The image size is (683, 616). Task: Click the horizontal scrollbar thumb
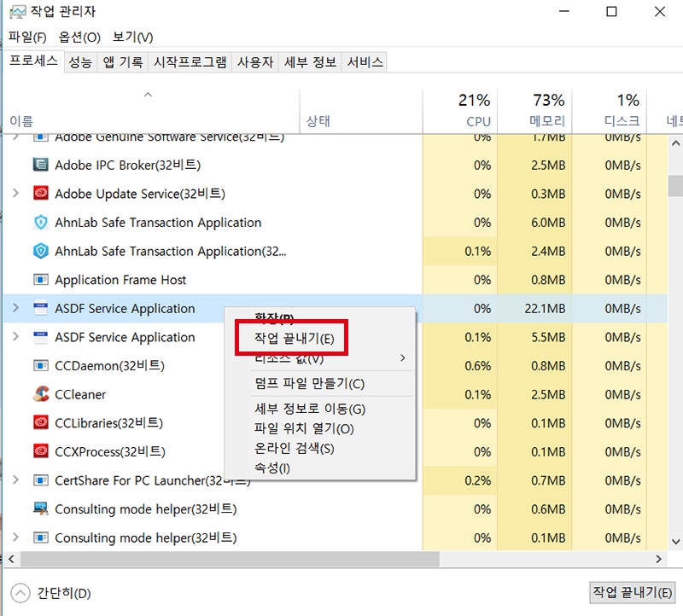point(230,559)
